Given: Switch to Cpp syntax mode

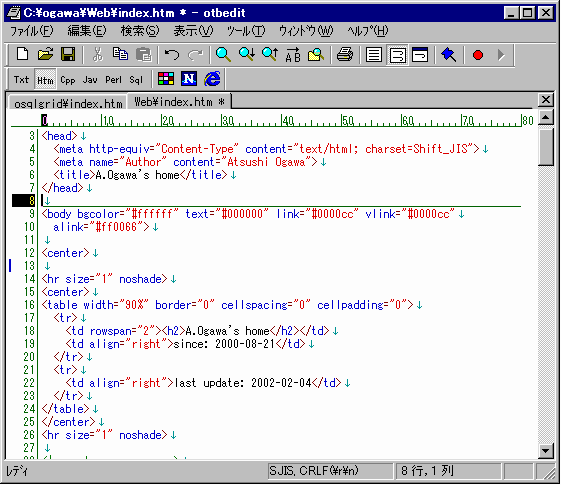Looking at the screenshot, I should click(68, 80).
